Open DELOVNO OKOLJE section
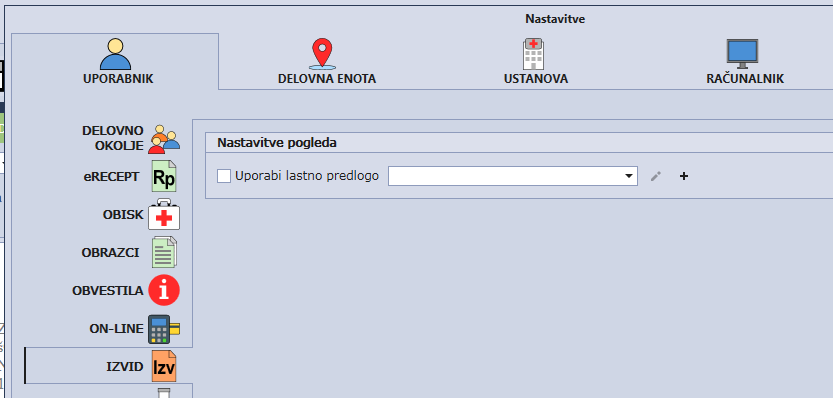The height and width of the screenshot is (398, 833). [113, 138]
